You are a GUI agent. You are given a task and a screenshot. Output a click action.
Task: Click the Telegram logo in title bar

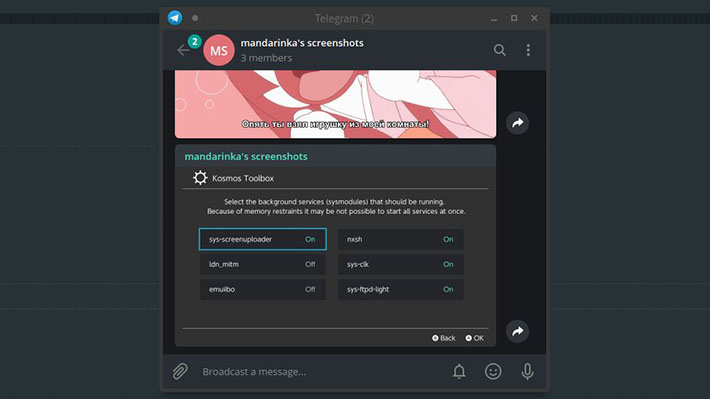175,18
